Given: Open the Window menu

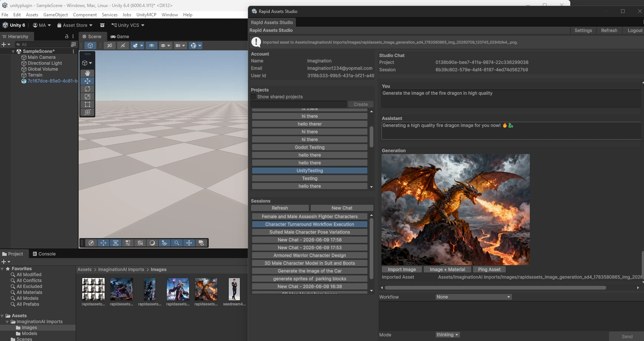Looking at the screenshot, I should 170,15.
